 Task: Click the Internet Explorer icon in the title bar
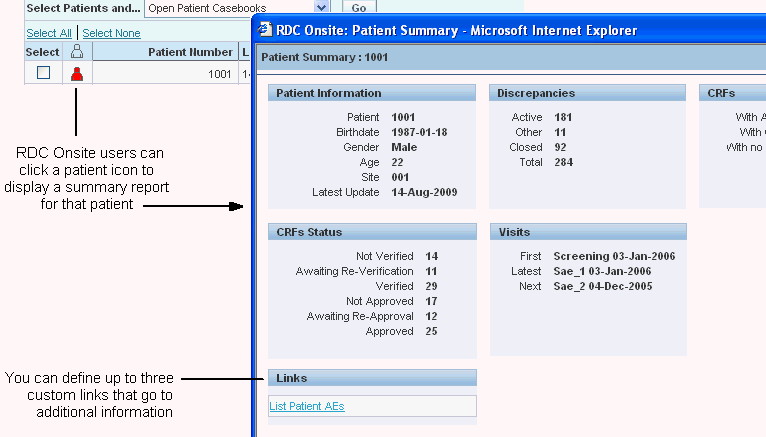pyautogui.click(x=265, y=30)
